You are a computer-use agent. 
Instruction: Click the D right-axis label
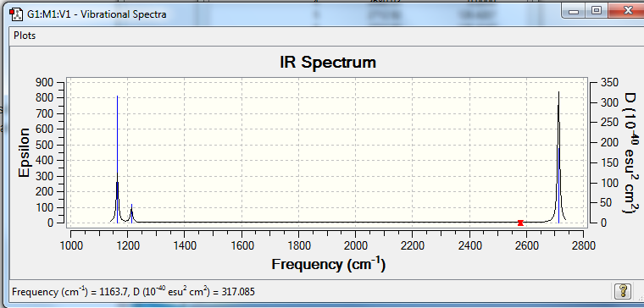tap(630, 152)
